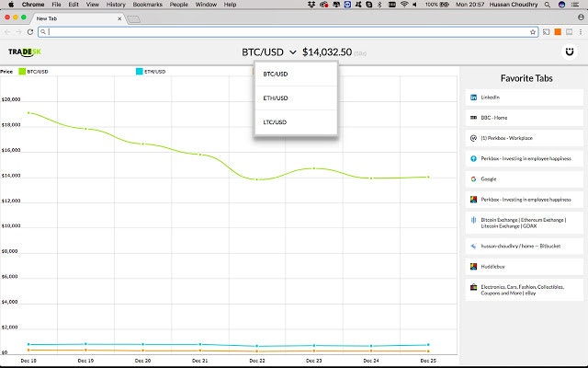Bookmark the page with the star icon
588x368 pixels.
point(533,32)
